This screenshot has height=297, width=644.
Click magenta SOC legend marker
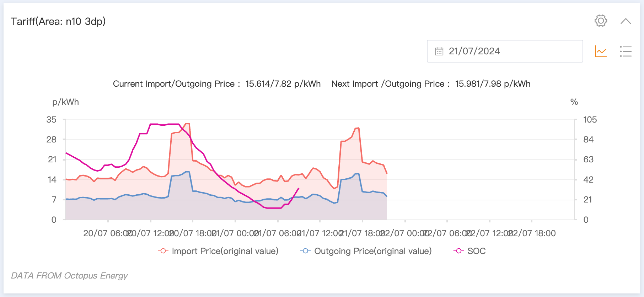[x=458, y=251]
